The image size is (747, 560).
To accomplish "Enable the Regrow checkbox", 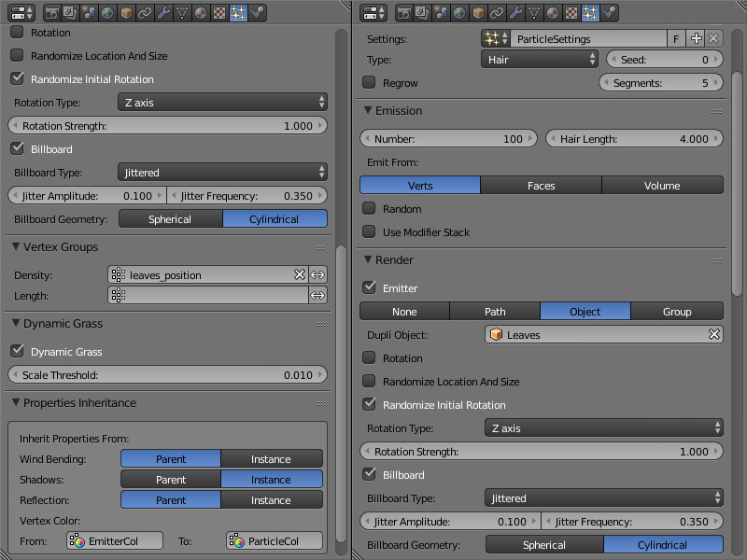I will (x=369, y=83).
